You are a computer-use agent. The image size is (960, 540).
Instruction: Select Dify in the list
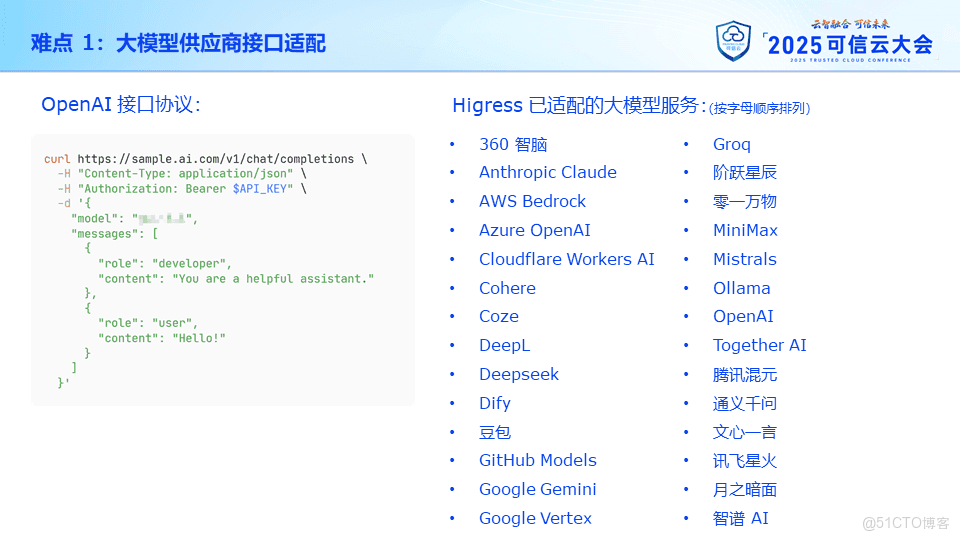(495, 403)
